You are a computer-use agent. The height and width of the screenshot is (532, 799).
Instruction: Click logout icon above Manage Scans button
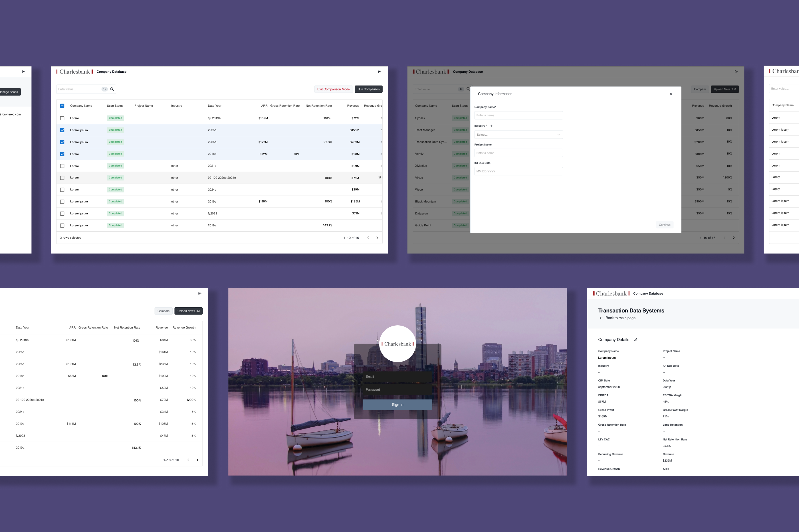coord(23,72)
